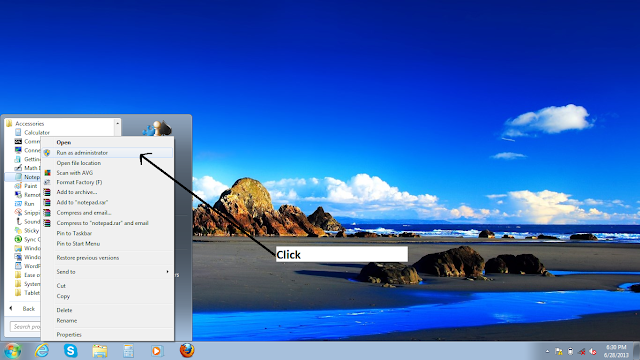The height and width of the screenshot is (360, 640).
Task: Launch Firefox from taskbar
Action: tap(187, 350)
